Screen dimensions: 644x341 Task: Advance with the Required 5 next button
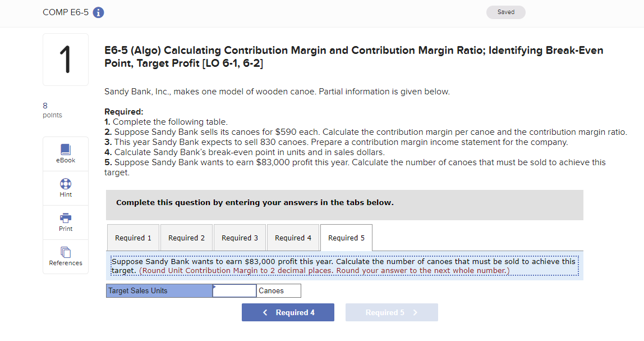392,312
